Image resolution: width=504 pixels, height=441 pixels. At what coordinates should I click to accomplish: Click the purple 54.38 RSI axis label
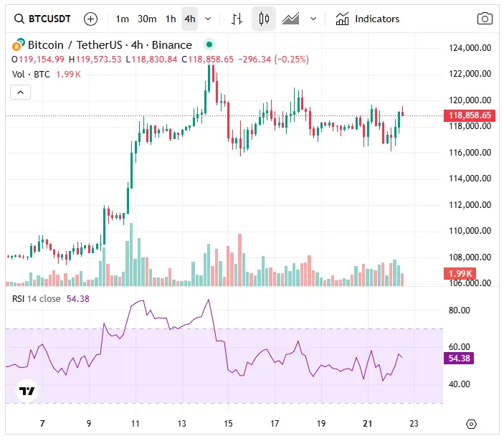pyautogui.click(x=459, y=358)
